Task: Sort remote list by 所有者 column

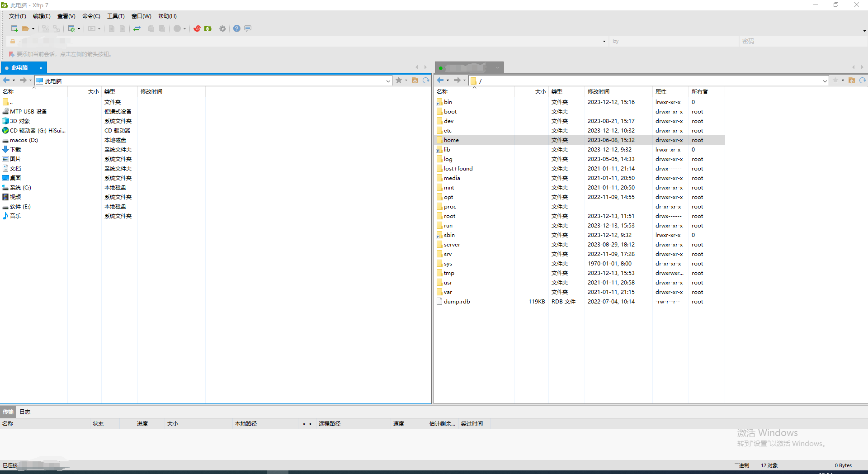Action: tap(707, 92)
